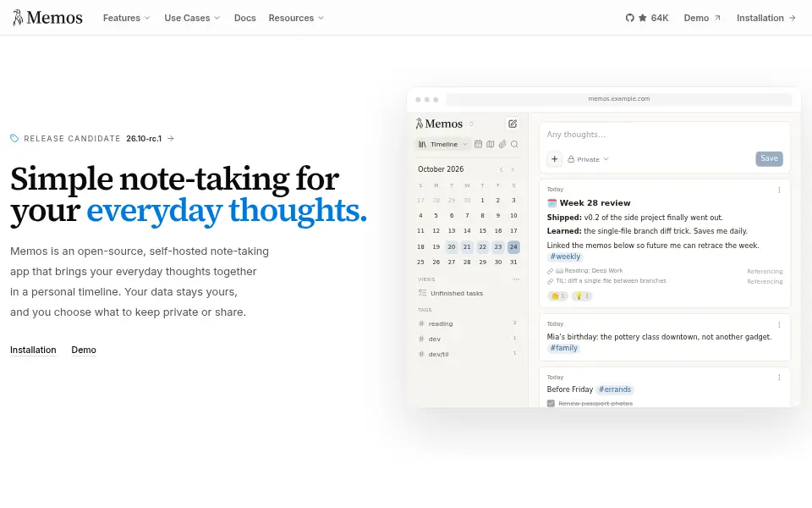Open the Docs menu item
Image resolution: width=812 pixels, height=508 pixels.
245,18
